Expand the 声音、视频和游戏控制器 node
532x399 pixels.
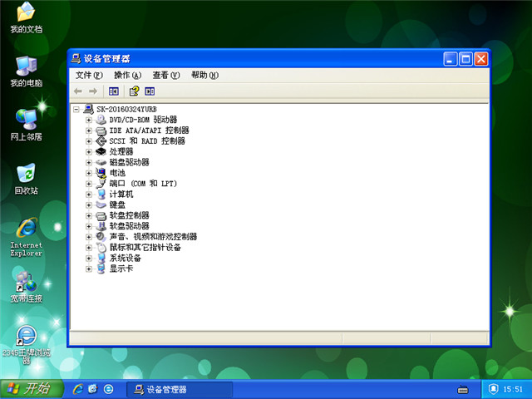(89, 237)
